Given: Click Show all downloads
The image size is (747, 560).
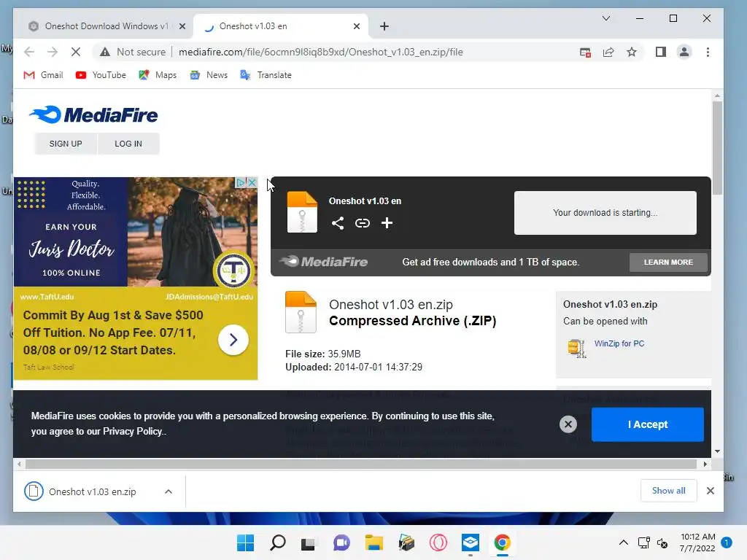Looking at the screenshot, I should click(668, 491).
